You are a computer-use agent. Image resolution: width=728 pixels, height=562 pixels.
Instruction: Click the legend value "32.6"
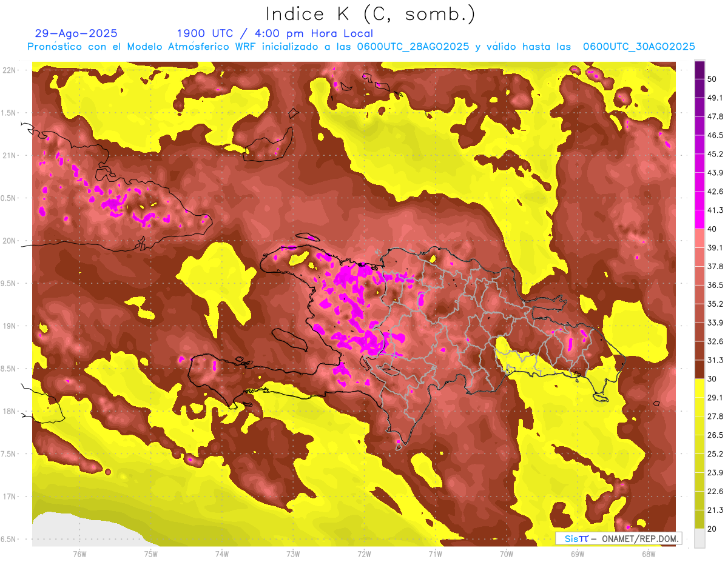coord(715,341)
